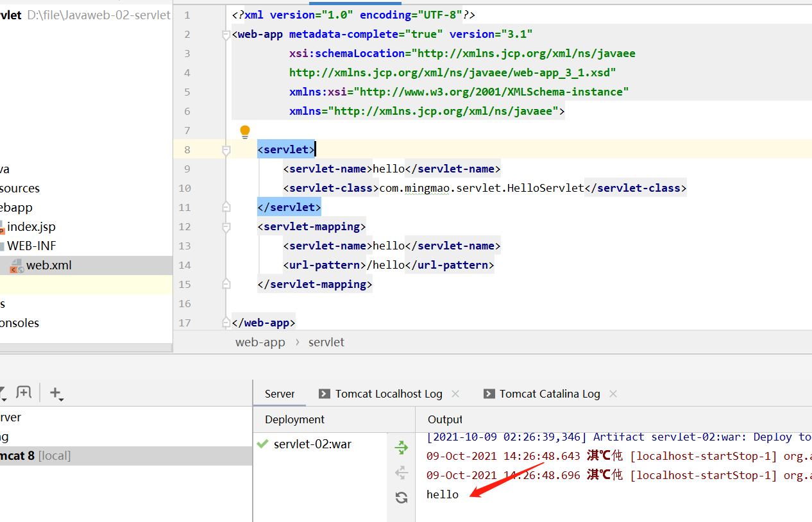
Task: Click the servlet-mapping opening tag
Action: click(x=312, y=227)
